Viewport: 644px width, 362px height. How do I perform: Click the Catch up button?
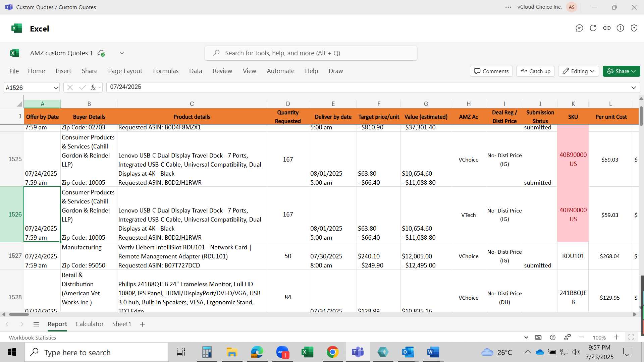tap(535, 71)
